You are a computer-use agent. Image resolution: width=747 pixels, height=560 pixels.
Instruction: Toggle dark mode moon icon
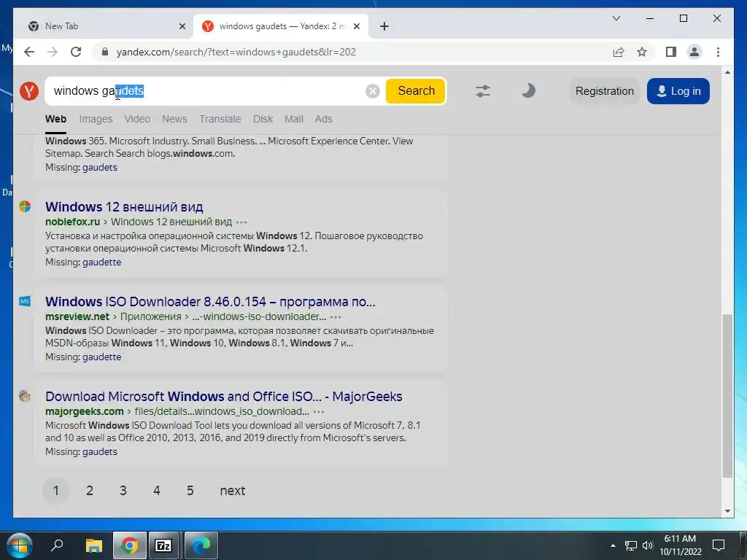(528, 90)
